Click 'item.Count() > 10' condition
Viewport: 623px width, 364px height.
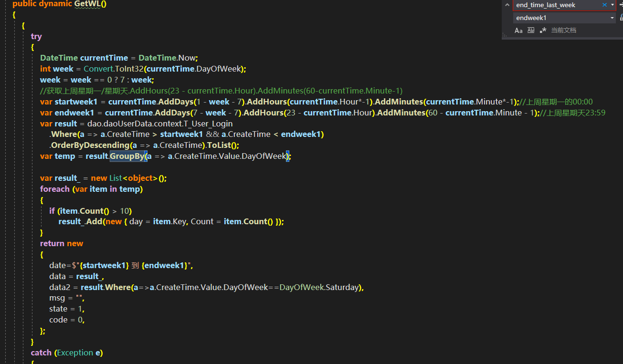(x=95, y=211)
